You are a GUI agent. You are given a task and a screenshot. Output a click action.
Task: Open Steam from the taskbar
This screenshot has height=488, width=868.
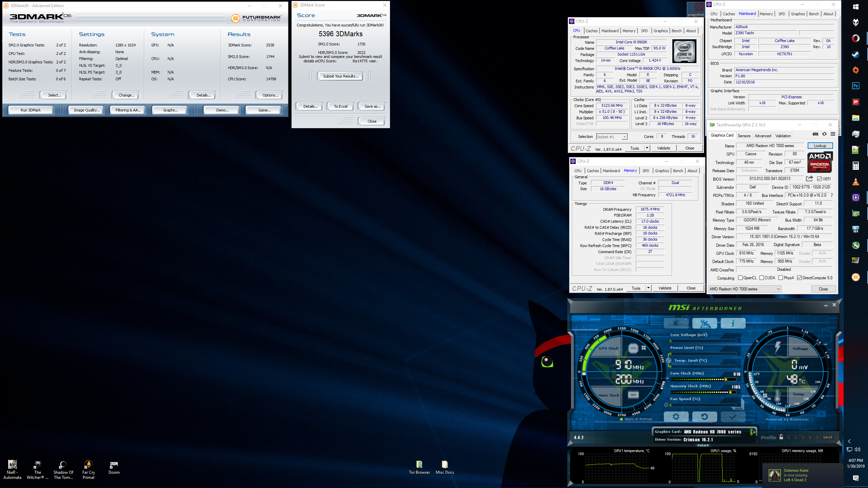pyautogui.click(x=855, y=54)
